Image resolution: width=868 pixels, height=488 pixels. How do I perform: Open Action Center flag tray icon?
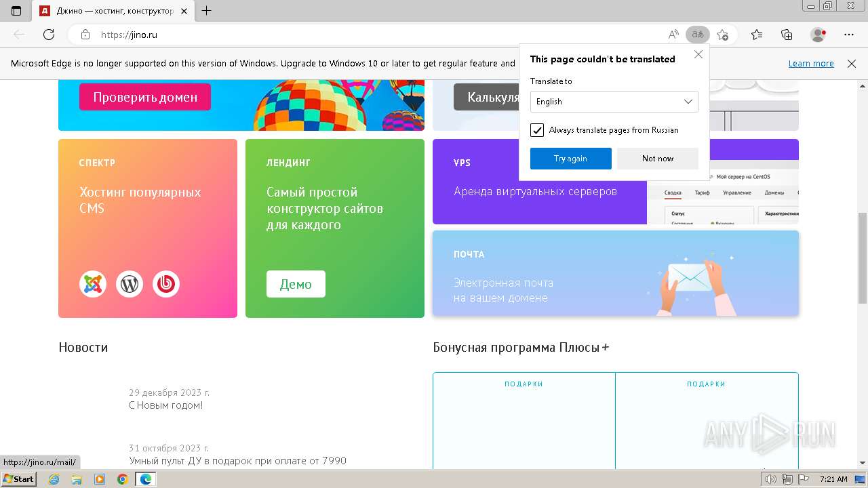pyautogui.click(x=803, y=479)
